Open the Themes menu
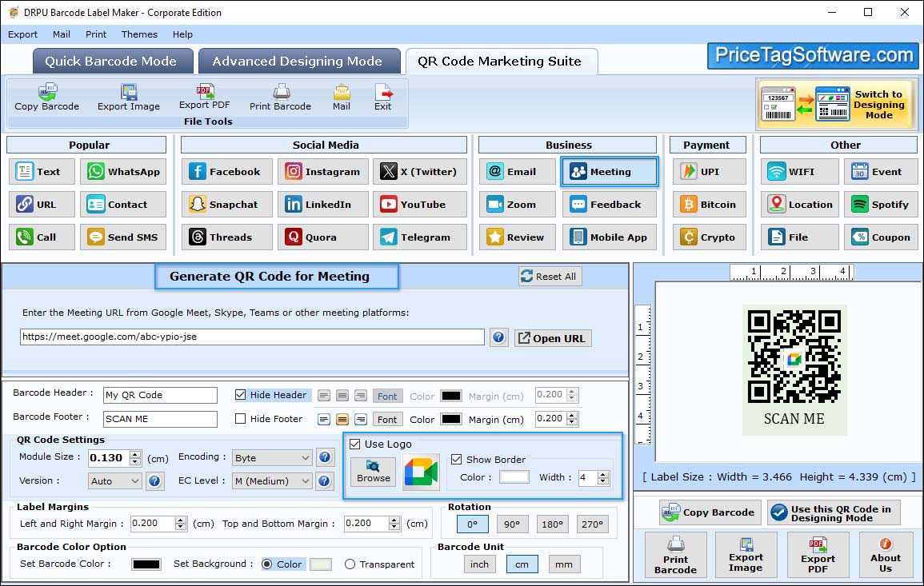The image size is (924, 586). click(140, 34)
